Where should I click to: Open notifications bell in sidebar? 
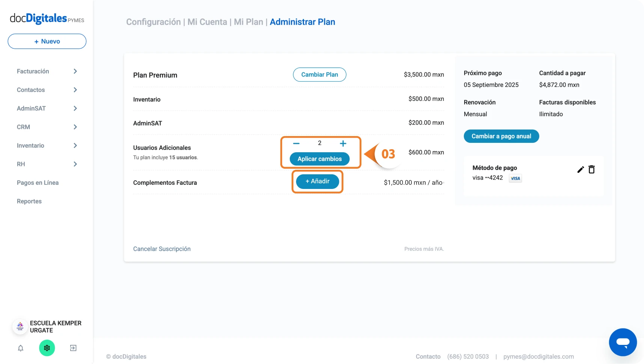(21, 348)
